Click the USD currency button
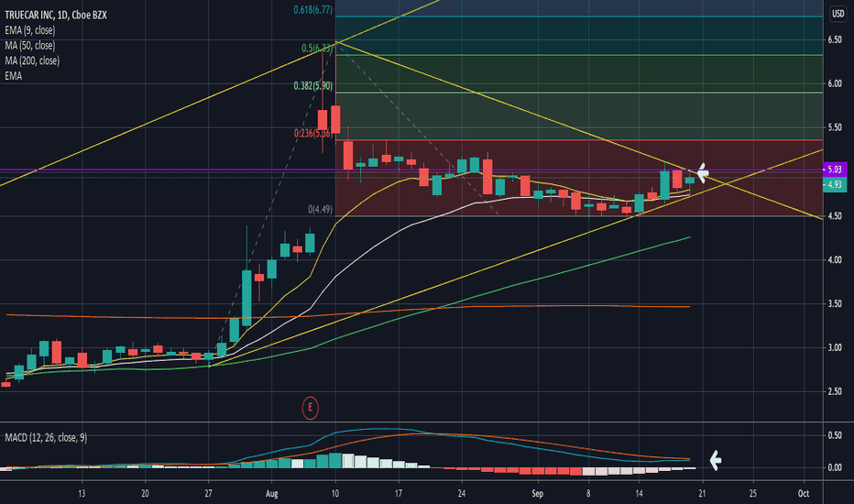 838,14
